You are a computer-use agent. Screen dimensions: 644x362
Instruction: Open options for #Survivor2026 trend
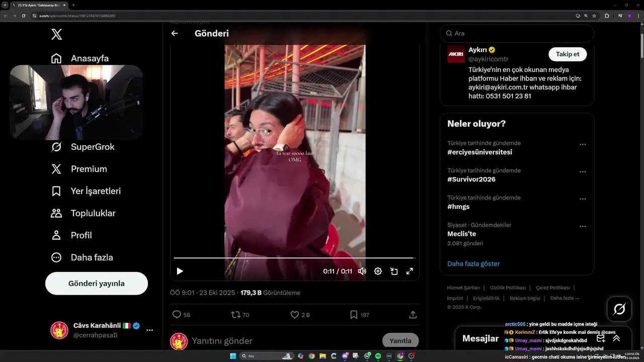pyautogui.click(x=583, y=171)
